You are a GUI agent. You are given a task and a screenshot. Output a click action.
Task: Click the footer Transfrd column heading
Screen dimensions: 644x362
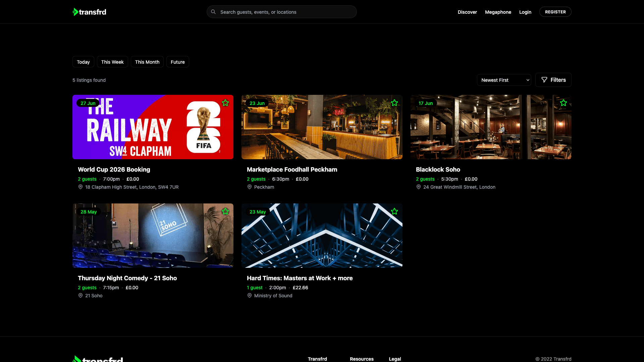tap(317, 359)
